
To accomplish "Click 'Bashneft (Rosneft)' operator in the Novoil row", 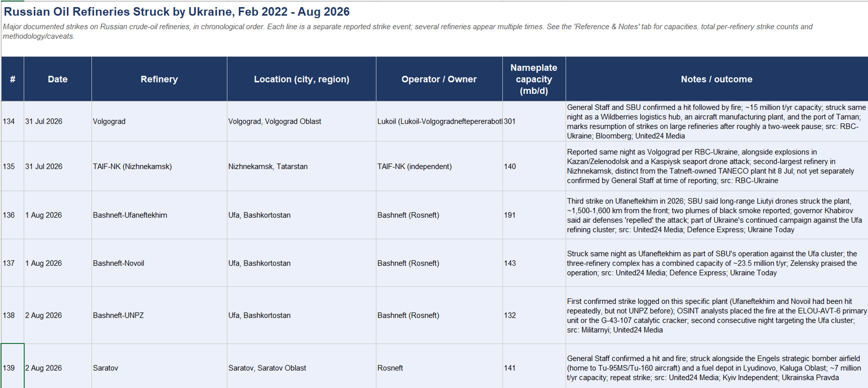I will pyautogui.click(x=439, y=263).
